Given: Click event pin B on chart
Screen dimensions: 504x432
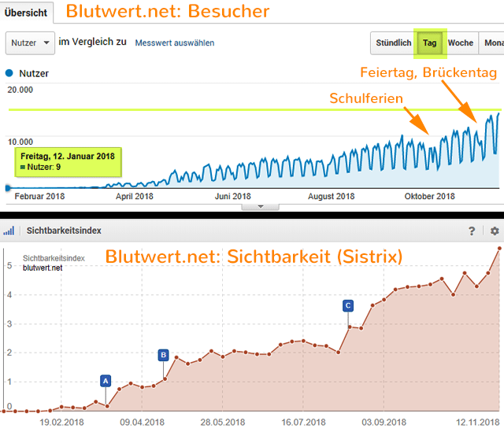Looking at the screenshot, I should click(x=163, y=355).
